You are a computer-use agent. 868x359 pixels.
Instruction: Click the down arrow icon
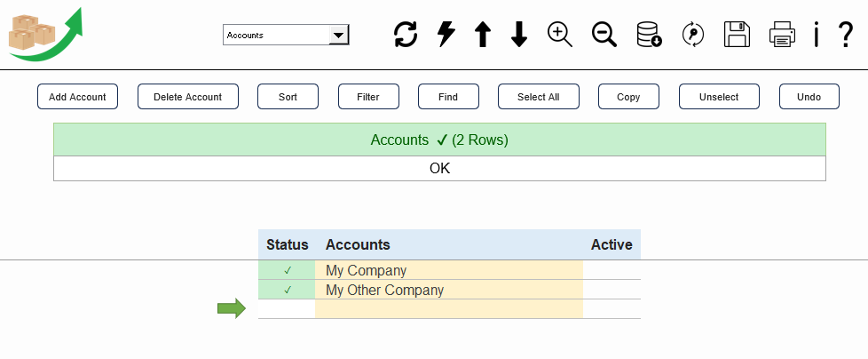(x=518, y=35)
